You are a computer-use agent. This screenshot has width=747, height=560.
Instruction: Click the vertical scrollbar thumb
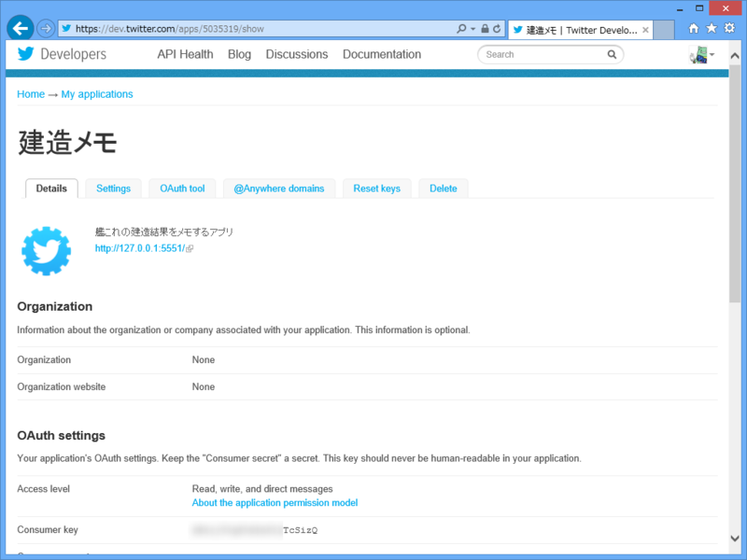pos(735,183)
